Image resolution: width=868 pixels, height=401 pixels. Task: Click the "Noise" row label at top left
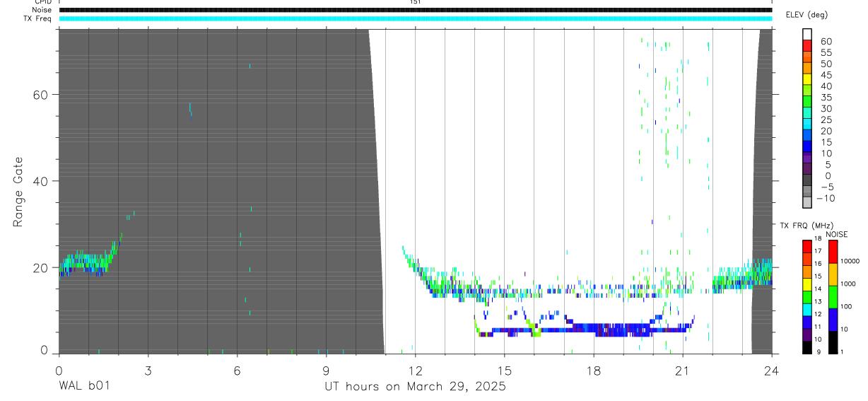click(x=41, y=10)
